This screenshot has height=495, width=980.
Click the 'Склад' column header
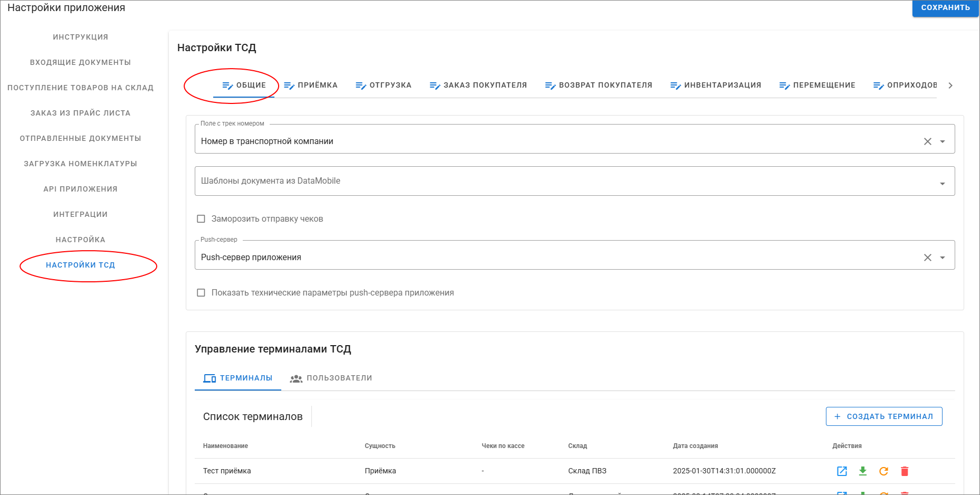[x=577, y=446]
